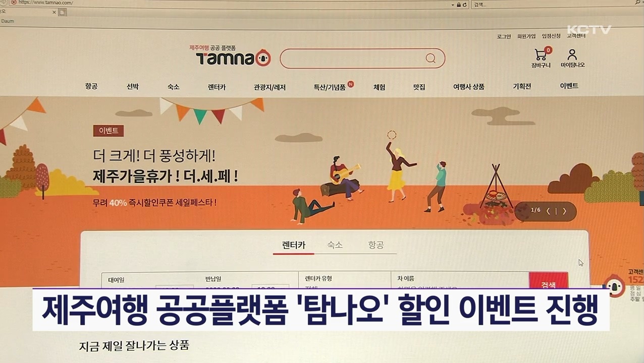Open the 특산/기념품 menu
Screen dimensions: 644x363
click(x=330, y=87)
